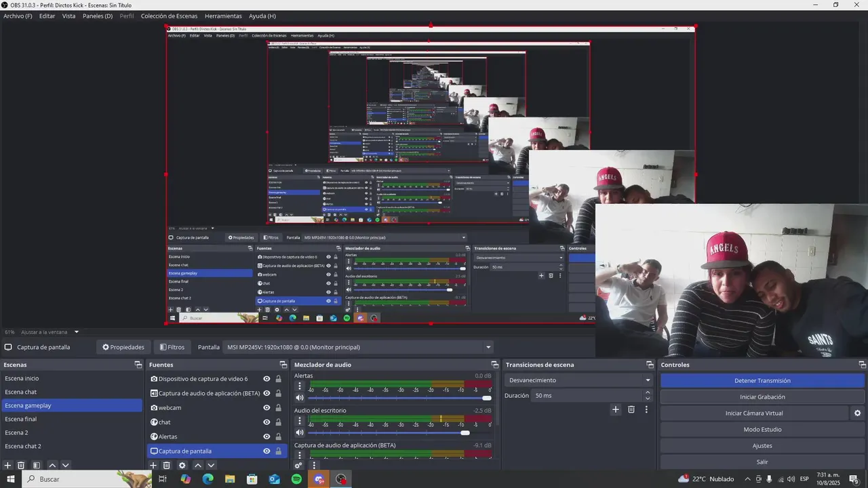Undock the Fuentes panel
The height and width of the screenshot is (488, 868).
(x=283, y=365)
